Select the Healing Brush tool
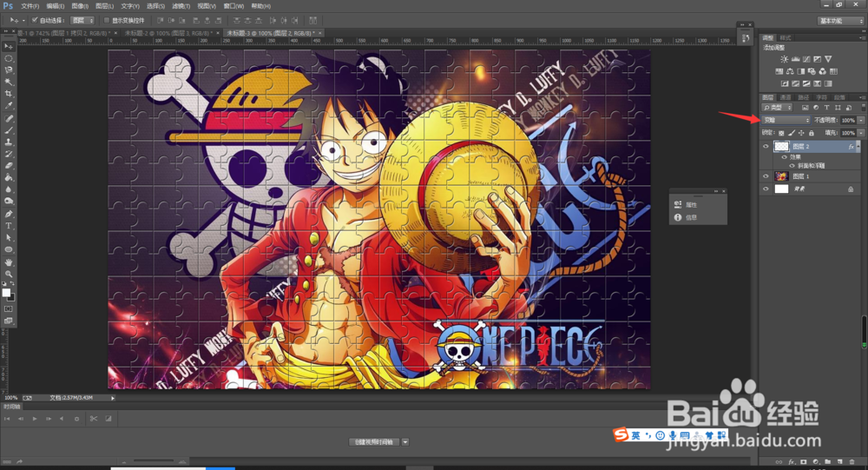Image resolution: width=868 pixels, height=470 pixels. 9,119
